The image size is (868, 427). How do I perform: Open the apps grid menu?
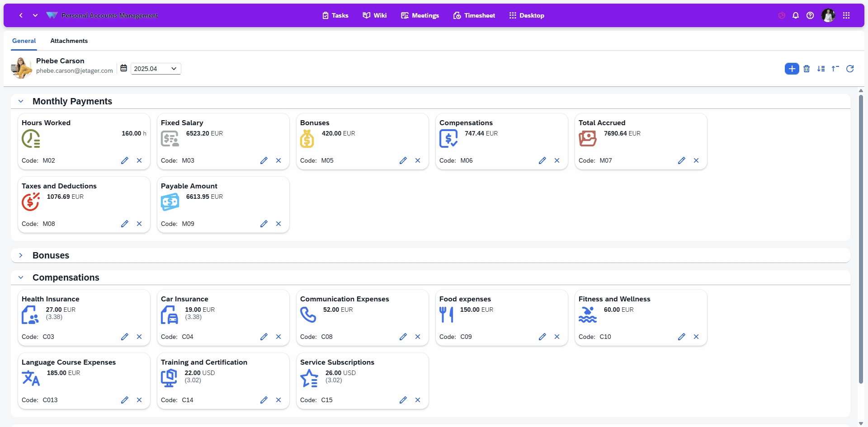pos(846,15)
